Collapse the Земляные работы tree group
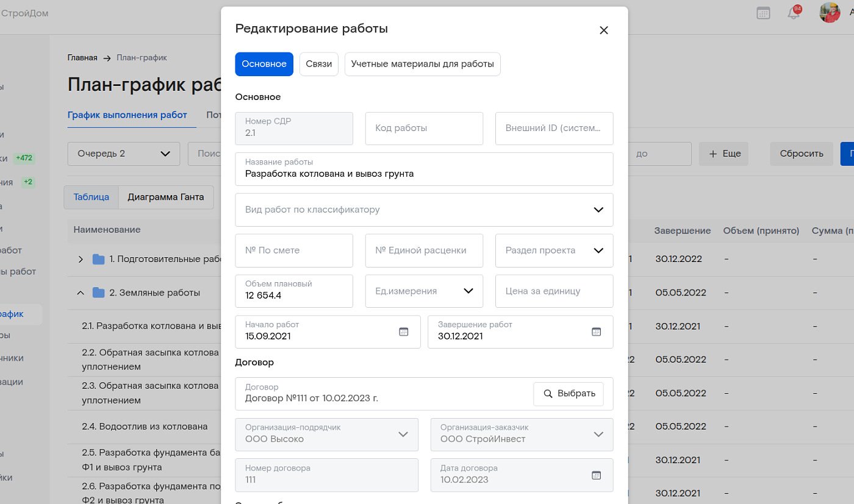854x504 pixels. 81,293
